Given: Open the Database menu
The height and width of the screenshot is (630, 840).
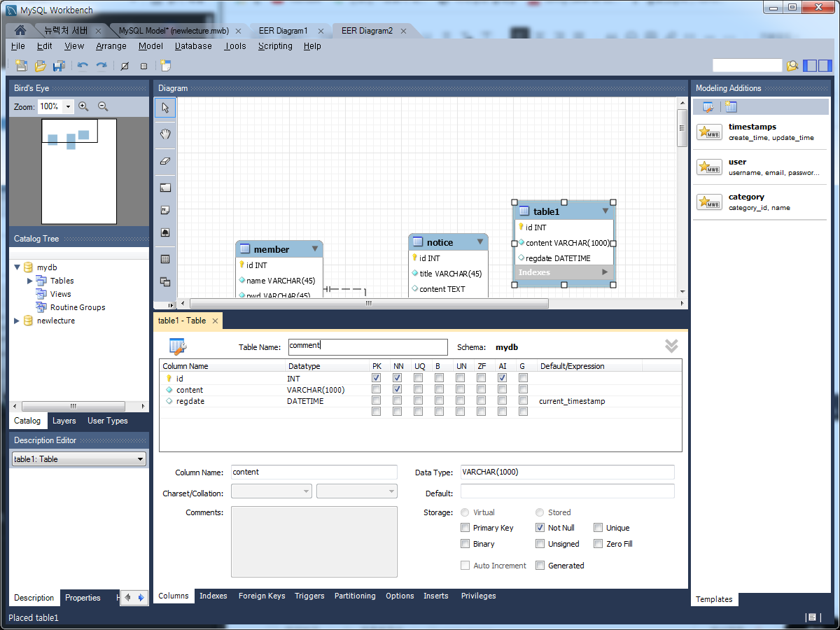Looking at the screenshot, I should click(193, 46).
